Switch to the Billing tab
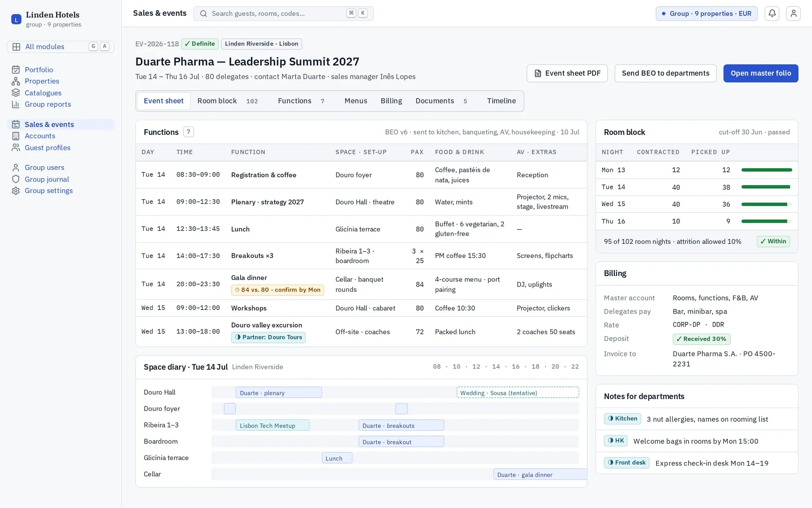Screen dimensions: 812x508 [391, 101]
